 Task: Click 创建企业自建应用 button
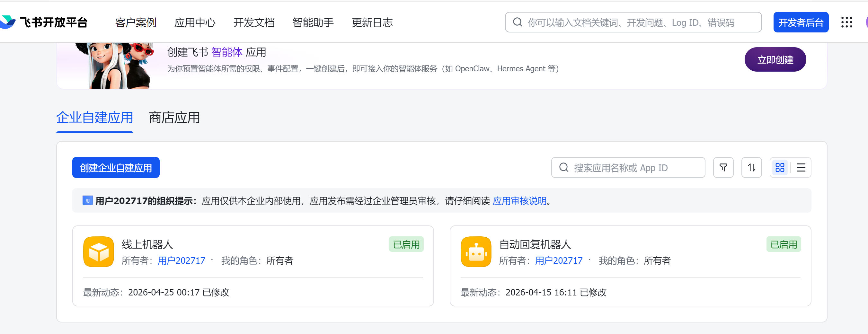116,167
